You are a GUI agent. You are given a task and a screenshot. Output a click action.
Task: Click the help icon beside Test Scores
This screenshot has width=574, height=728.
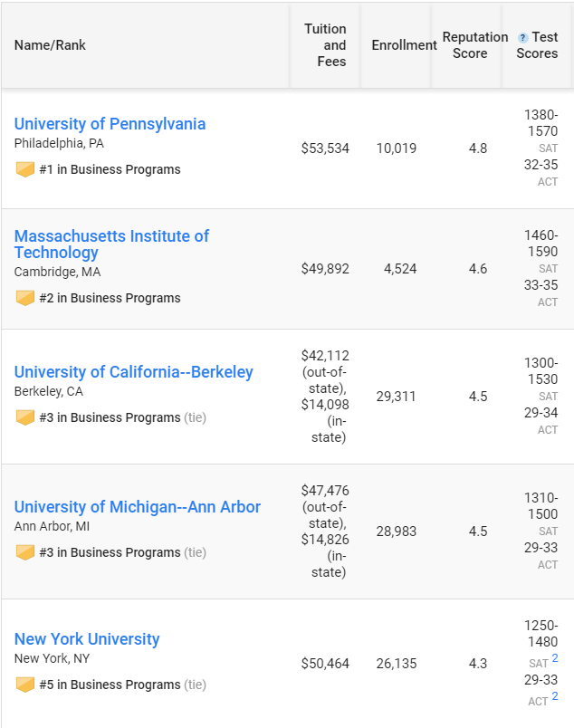[523, 38]
